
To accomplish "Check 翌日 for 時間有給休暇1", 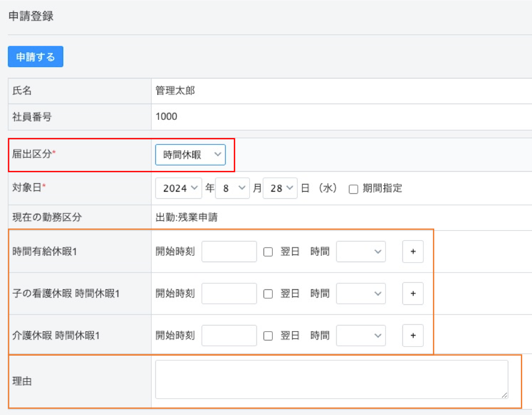I will tap(267, 251).
